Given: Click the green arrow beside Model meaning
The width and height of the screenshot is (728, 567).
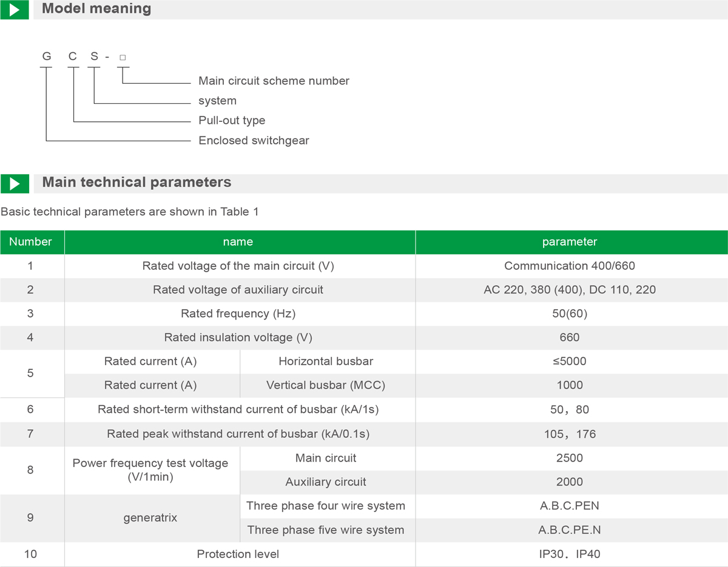Looking at the screenshot, I should click(x=15, y=10).
